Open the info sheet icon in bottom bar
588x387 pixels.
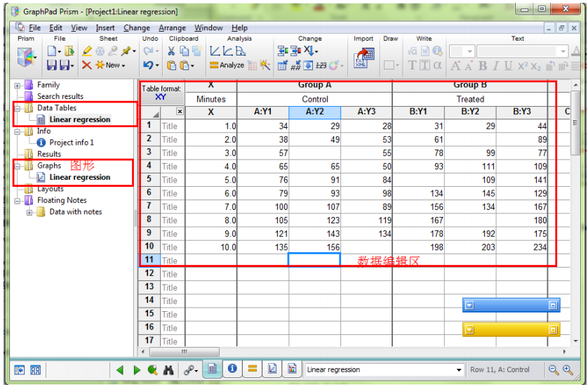point(232,369)
